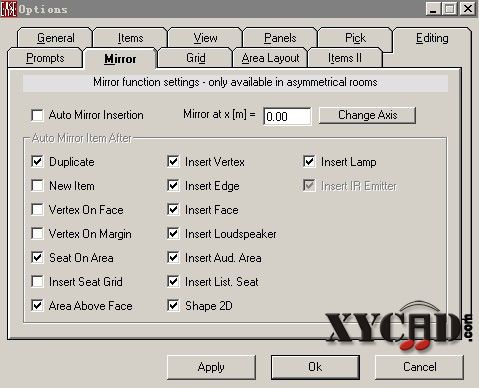This screenshot has height=388, width=479.
Task: Switch to the Editing tab
Action: point(432,38)
